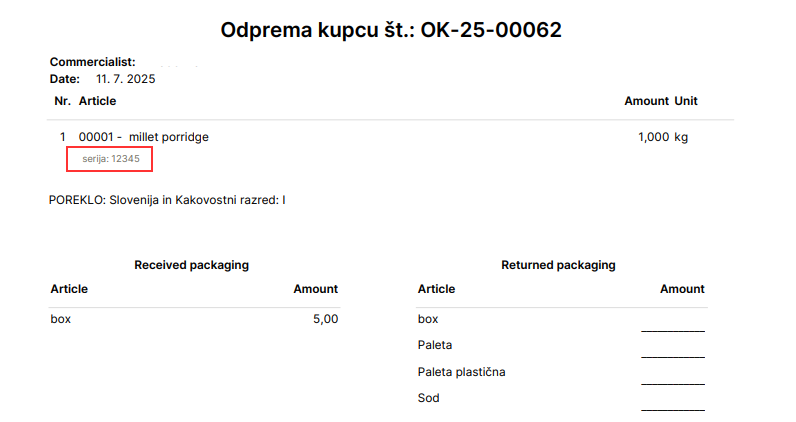Image resolution: width=796 pixels, height=422 pixels.
Task: Select the Sod packaging label
Action: [x=428, y=398]
